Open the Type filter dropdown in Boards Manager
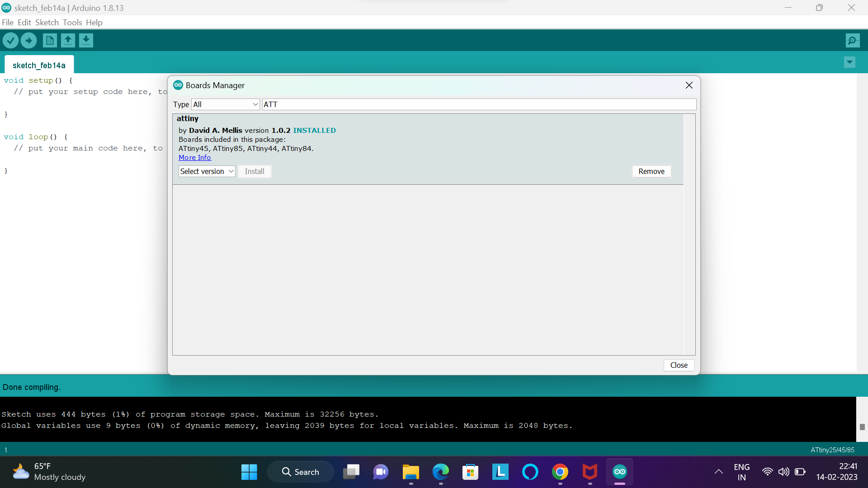This screenshot has width=868, height=488. (225, 104)
